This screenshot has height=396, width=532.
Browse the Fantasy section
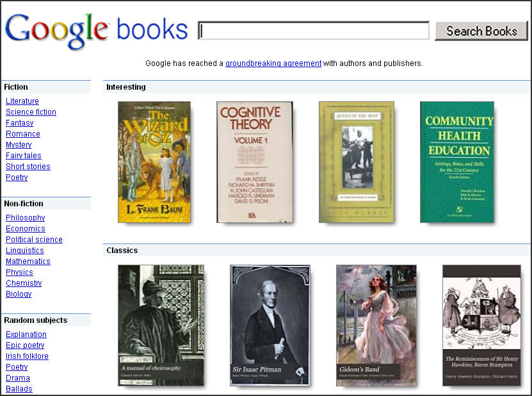point(19,122)
